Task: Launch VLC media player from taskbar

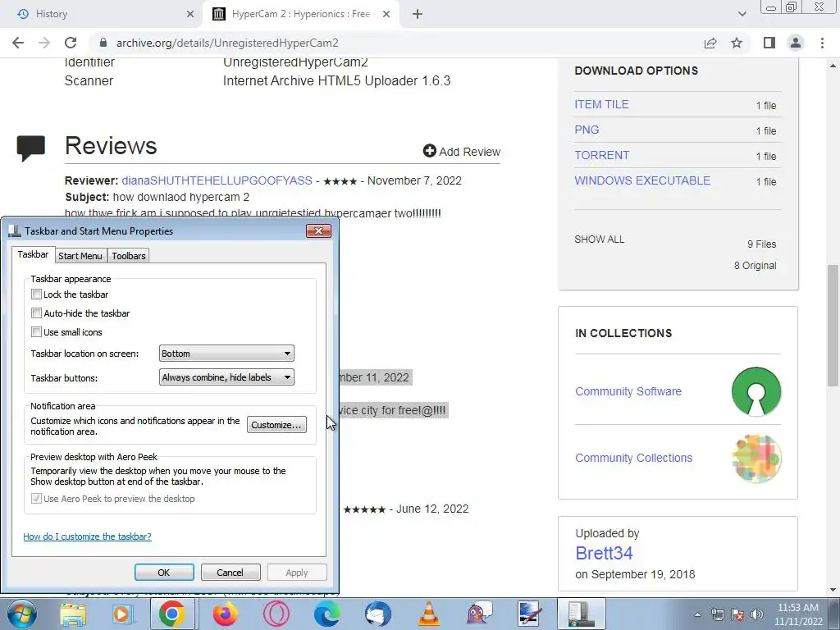Action: tap(428, 614)
